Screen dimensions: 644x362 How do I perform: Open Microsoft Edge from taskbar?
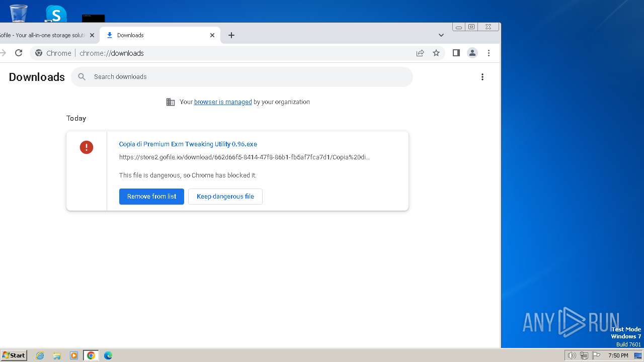click(108, 355)
